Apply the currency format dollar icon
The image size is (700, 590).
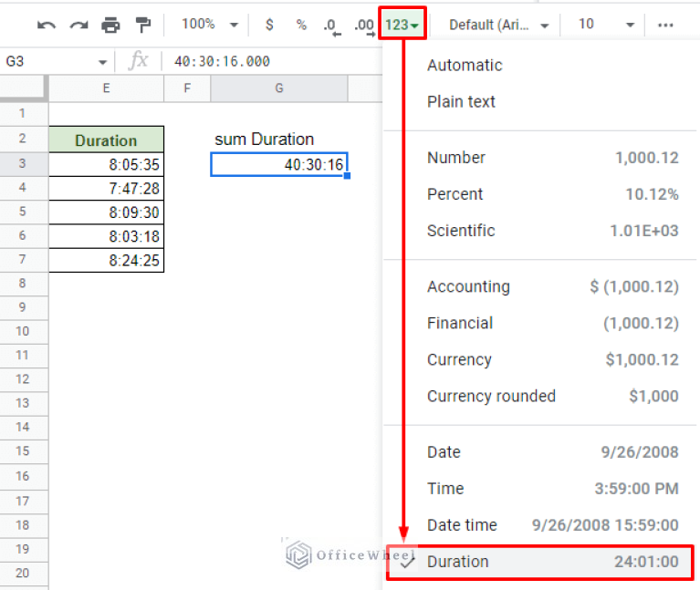269,25
